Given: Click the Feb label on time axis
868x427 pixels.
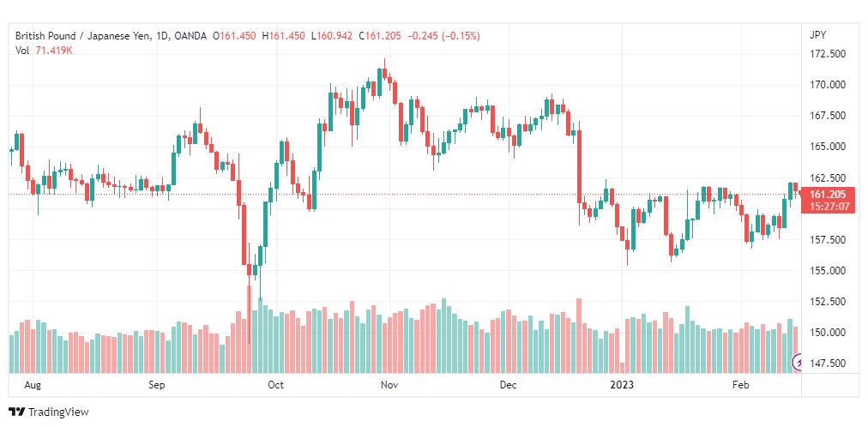Looking at the screenshot, I should click(x=739, y=386).
